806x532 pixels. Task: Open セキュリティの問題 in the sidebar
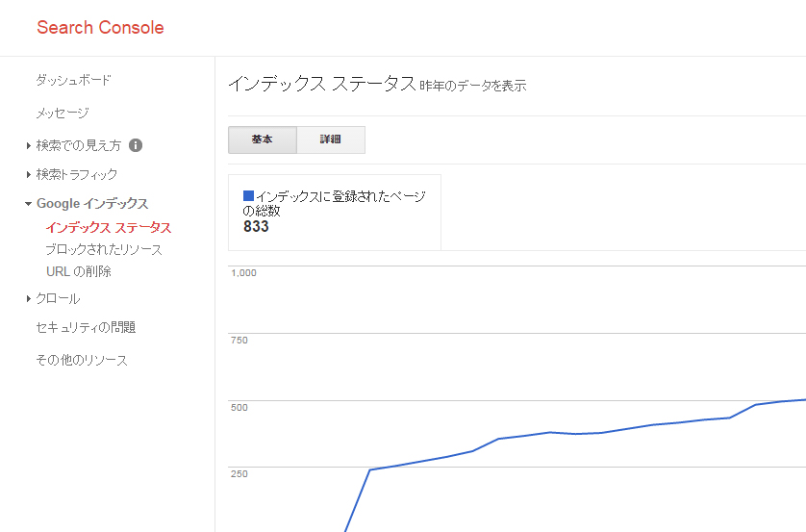86,327
